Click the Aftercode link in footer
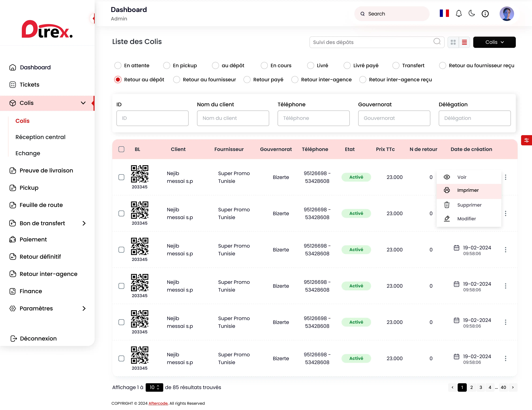The width and height of the screenshot is (532, 410). [x=158, y=403]
